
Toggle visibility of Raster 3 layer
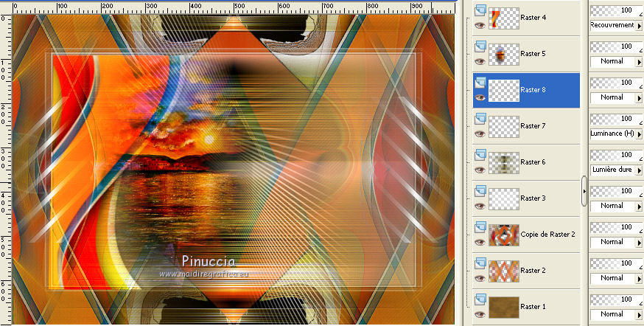point(480,206)
